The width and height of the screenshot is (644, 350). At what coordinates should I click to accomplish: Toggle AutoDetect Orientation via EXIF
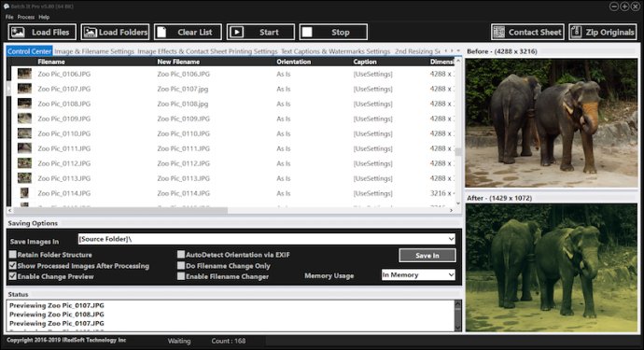(181, 255)
